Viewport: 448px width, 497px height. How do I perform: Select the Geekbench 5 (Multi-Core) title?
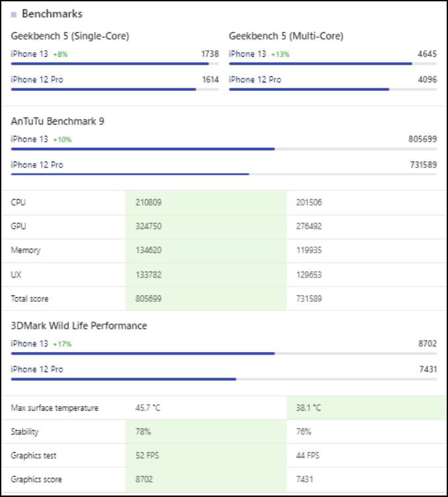tap(286, 36)
